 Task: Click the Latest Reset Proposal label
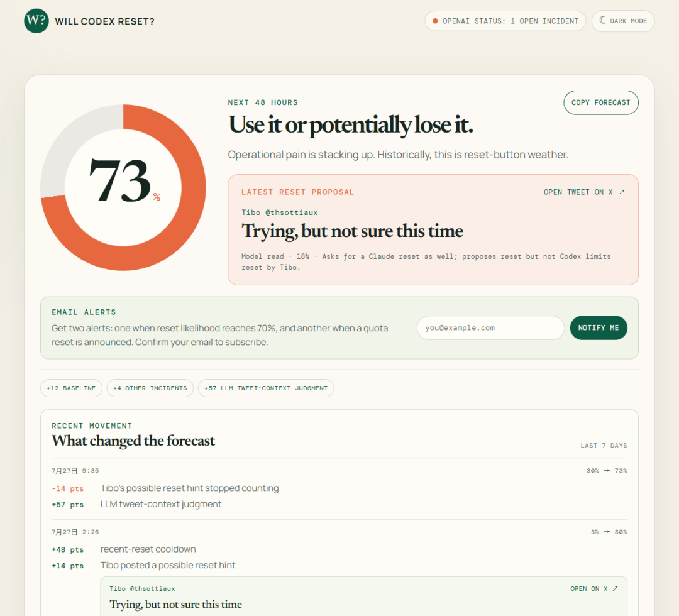[297, 192]
